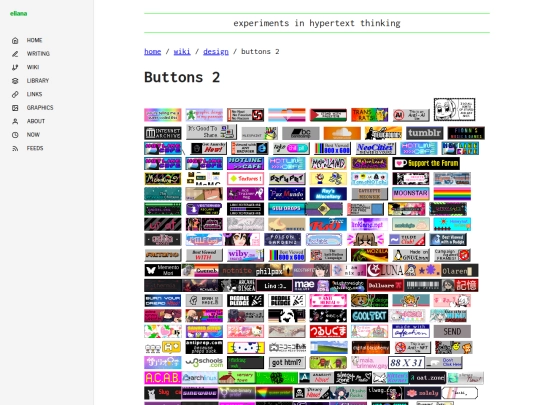The height and width of the screenshot is (405, 540).
Task: Click the Textures! badge
Action: coord(245,178)
